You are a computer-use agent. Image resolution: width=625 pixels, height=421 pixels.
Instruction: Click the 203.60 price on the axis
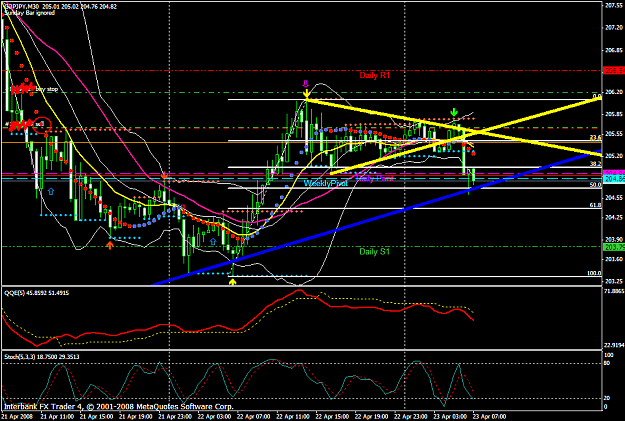coord(615,259)
